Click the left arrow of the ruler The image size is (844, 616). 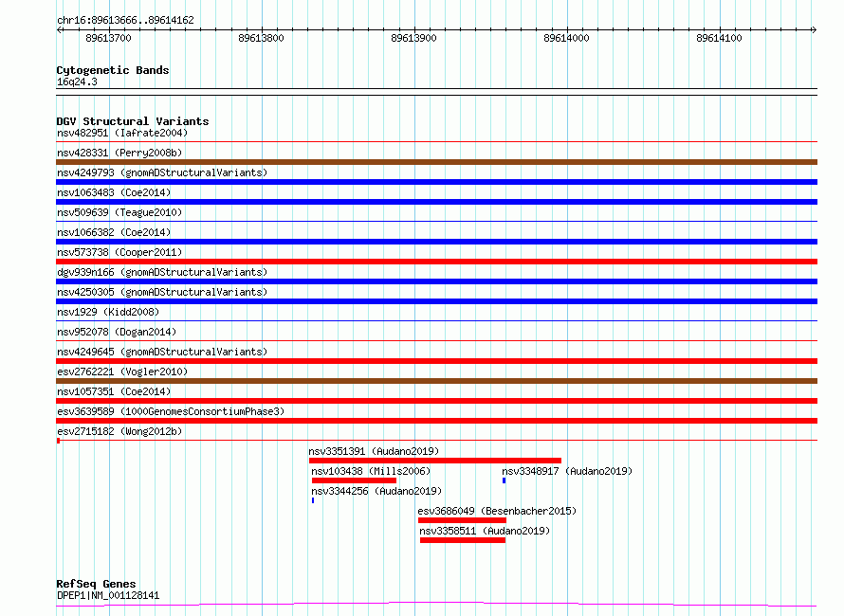click(x=59, y=30)
